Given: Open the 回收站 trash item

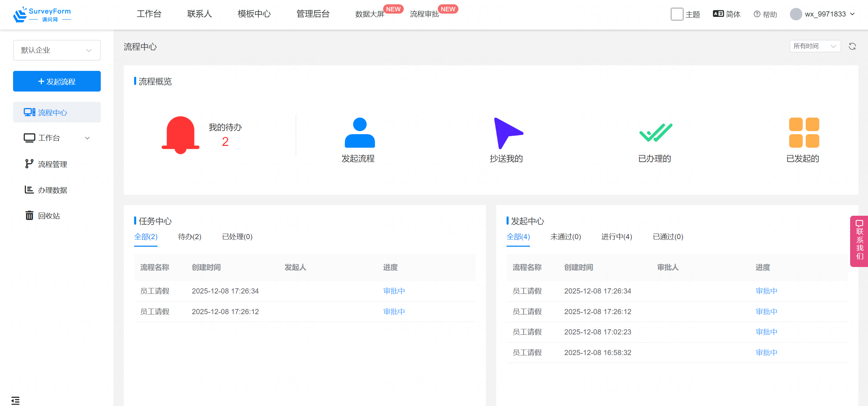Looking at the screenshot, I should point(49,216).
